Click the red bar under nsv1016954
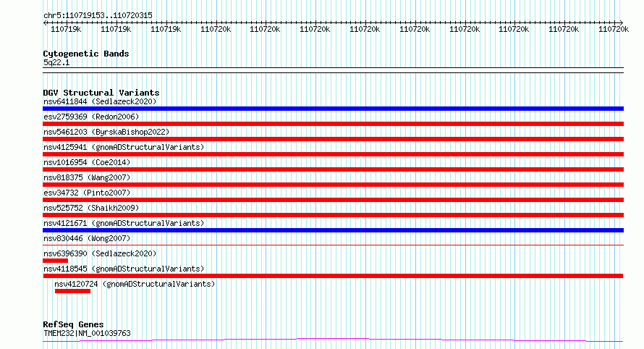 pos(333,169)
